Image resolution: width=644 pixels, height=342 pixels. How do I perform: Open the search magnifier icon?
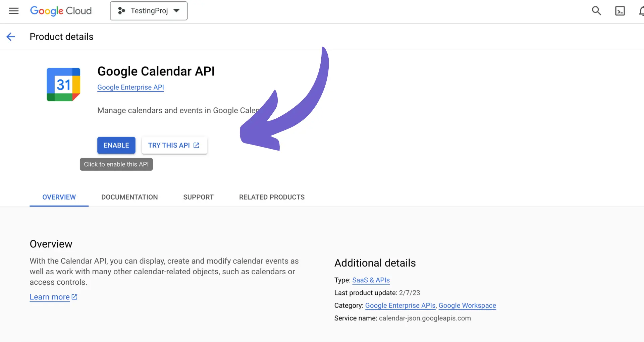(596, 11)
